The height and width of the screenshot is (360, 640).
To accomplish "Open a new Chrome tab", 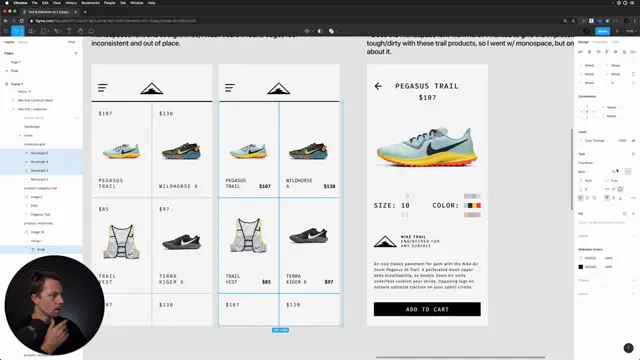I will coord(85,12).
